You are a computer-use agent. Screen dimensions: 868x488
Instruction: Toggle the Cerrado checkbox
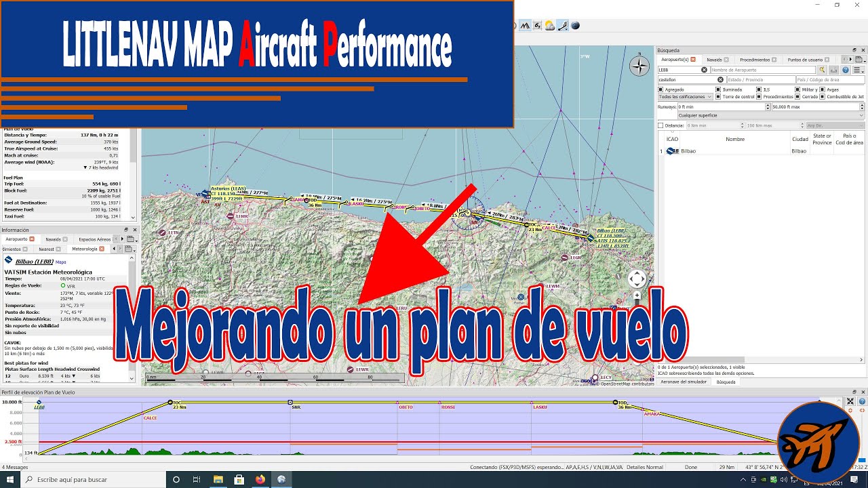point(797,97)
